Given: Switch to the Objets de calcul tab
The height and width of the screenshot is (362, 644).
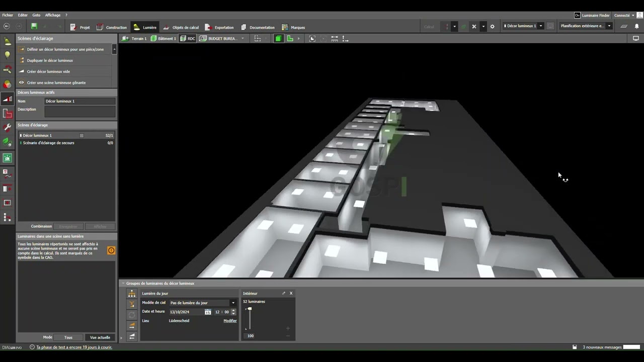Looking at the screenshot, I should point(181,27).
